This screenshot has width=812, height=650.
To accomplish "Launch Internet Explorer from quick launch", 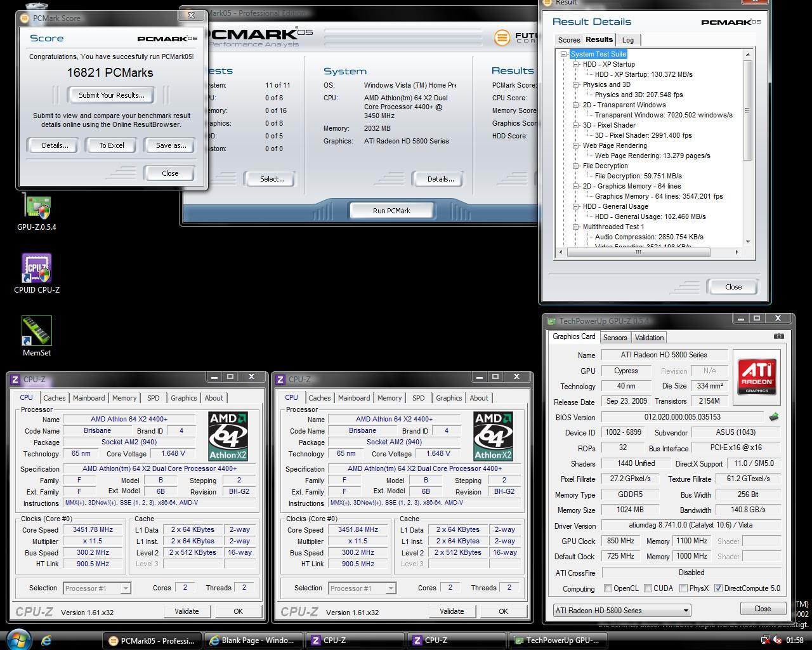I will point(46,640).
